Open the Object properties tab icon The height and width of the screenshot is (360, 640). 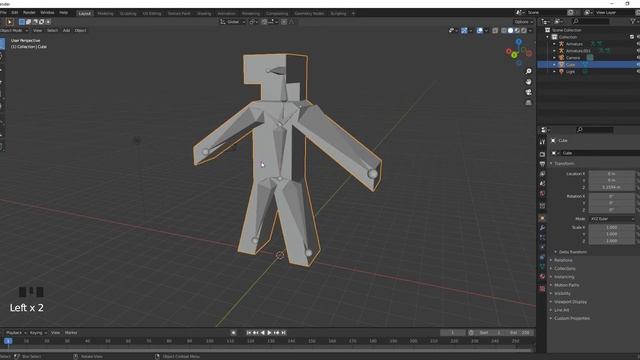(542, 218)
